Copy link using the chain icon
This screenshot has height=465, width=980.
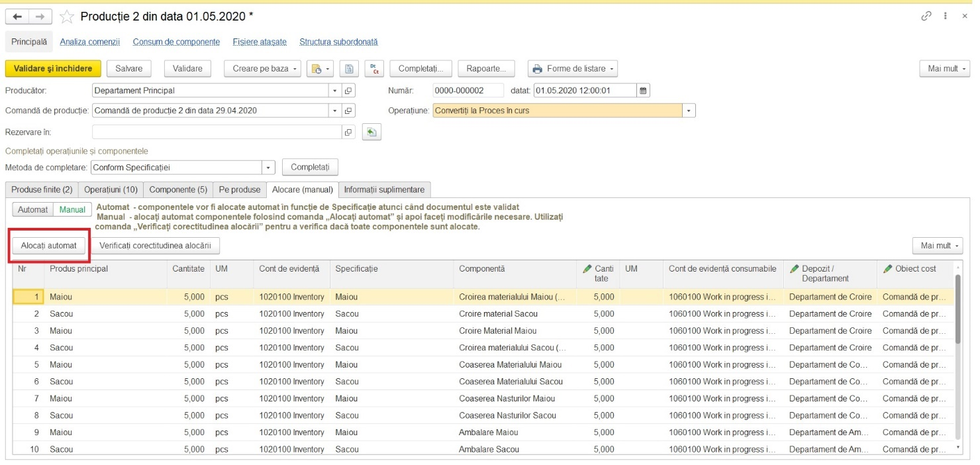[926, 16]
